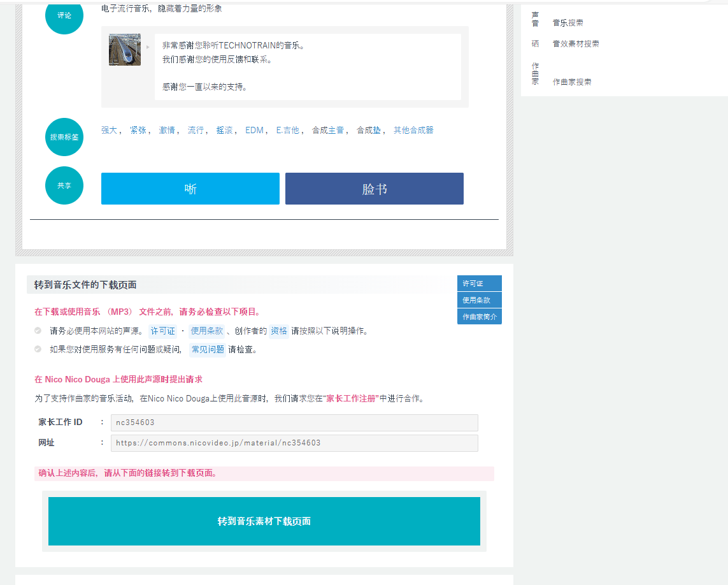Select the 摇滚 tag link
Image resolution: width=728 pixels, height=585 pixels.
pyautogui.click(x=224, y=130)
